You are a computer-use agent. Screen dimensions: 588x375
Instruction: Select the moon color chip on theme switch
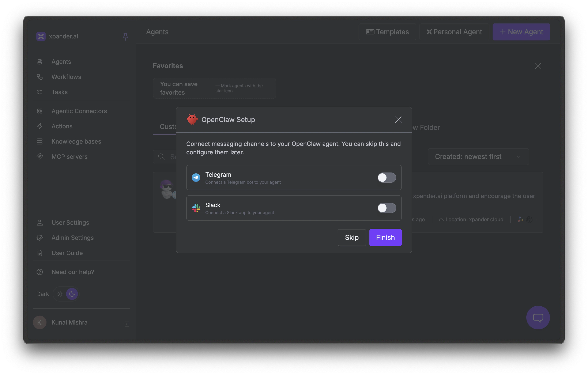pos(72,294)
